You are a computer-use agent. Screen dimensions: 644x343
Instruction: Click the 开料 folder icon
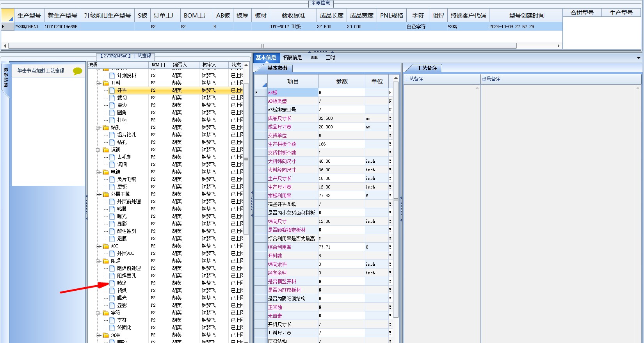[x=106, y=83]
